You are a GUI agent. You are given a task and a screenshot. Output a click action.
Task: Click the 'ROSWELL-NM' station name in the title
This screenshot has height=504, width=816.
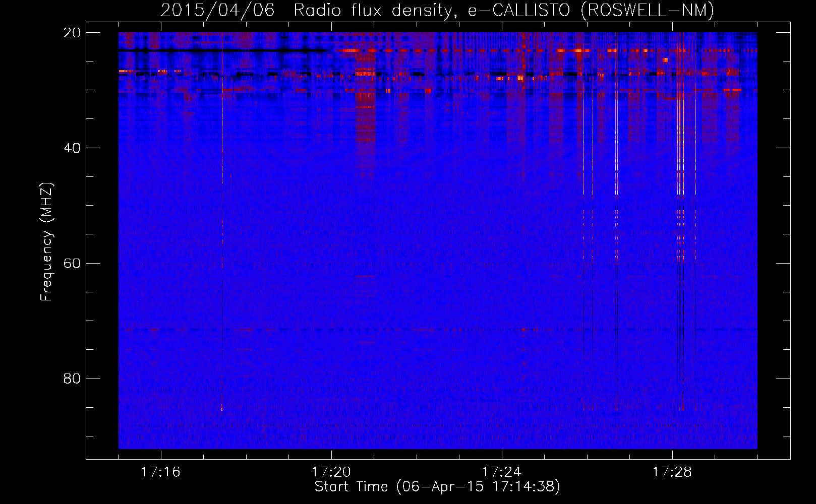point(648,10)
